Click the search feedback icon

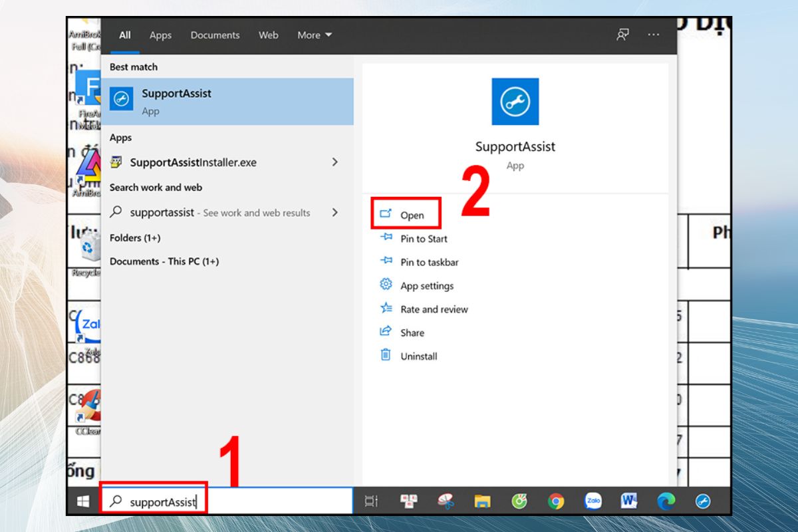click(x=622, y=35)
